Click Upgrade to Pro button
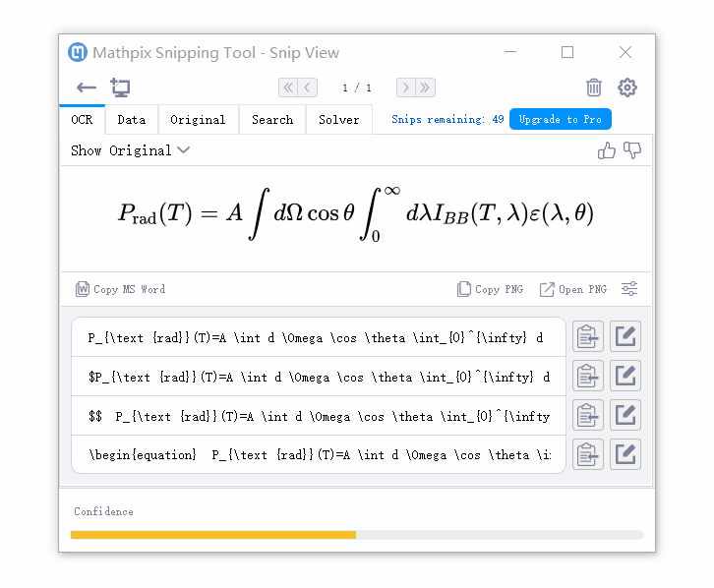 561,119
